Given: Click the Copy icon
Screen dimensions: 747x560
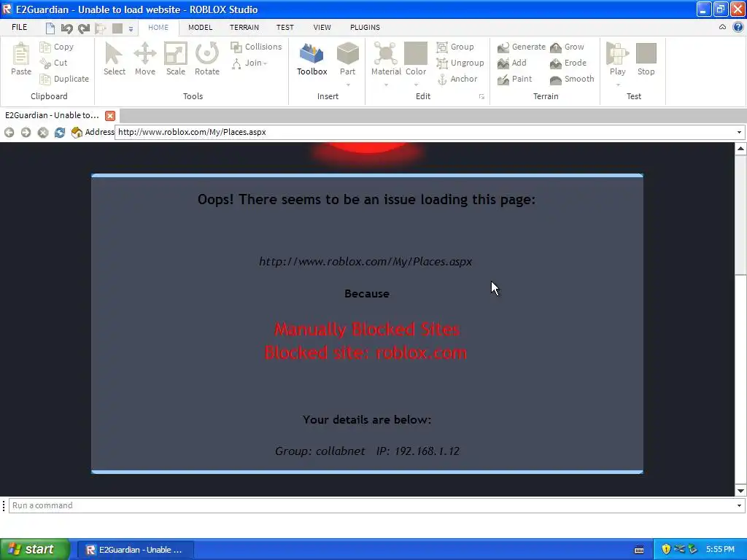Looking at the screenshot, I should pyautogui.click(x=45, y=47).
